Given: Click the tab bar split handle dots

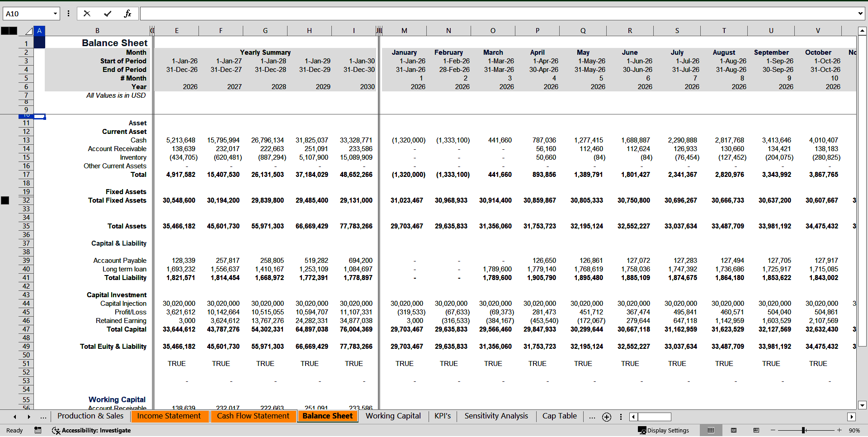Looking at the screenshot, I should 621,417.
